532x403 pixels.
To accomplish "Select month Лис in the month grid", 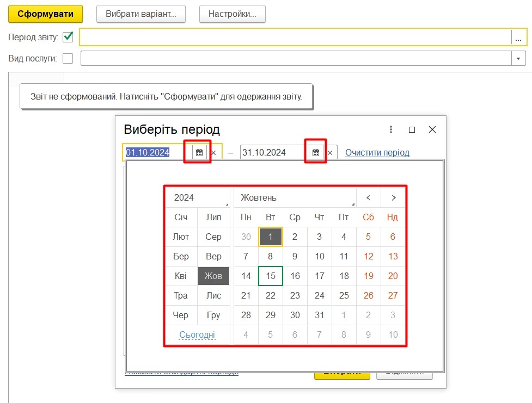I will [213, 296].
